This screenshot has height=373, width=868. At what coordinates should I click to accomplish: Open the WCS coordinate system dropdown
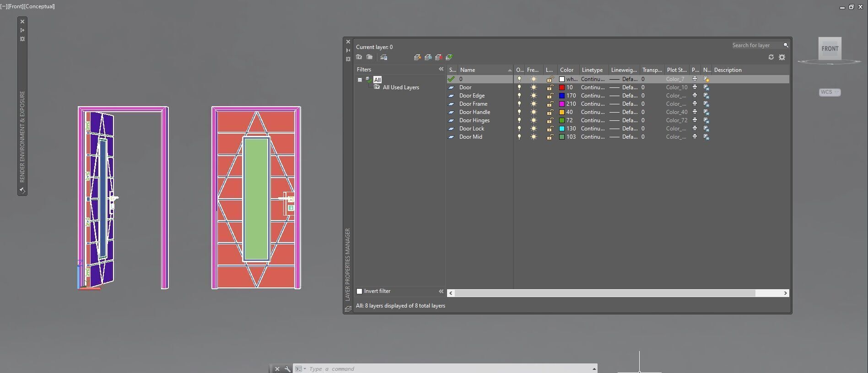830,92
